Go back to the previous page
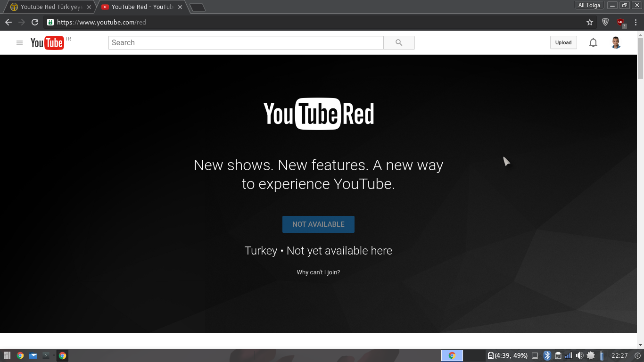Screen dimensions: 644x362 [8, 22]
